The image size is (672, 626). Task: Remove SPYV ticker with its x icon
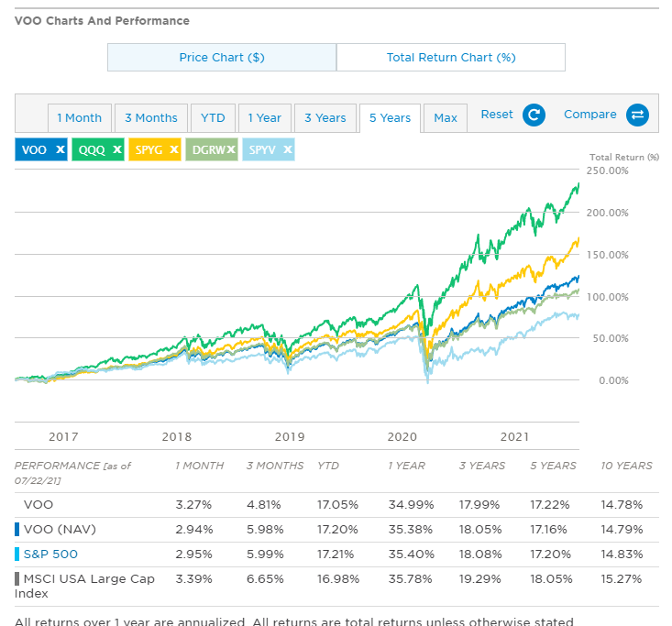[x=288, y=149]
